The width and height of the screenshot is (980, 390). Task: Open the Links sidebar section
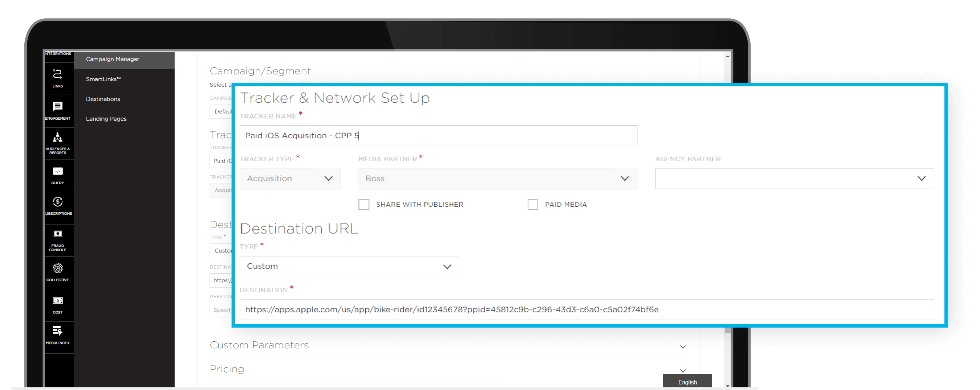pos(58,79)
